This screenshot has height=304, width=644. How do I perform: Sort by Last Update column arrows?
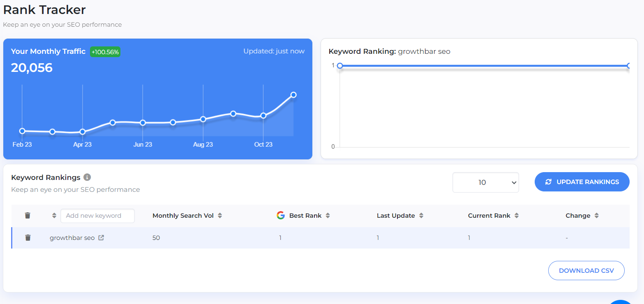pos(421,216)
